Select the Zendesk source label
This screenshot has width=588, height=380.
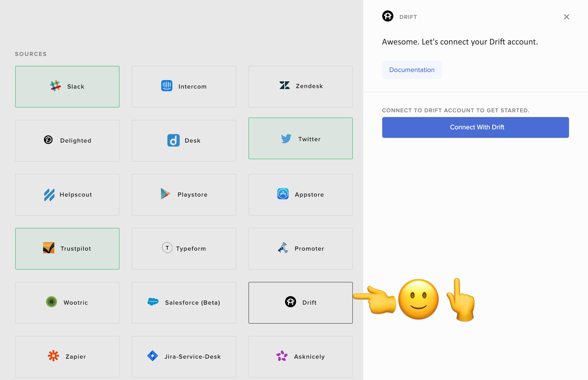[x=309, y=86]
